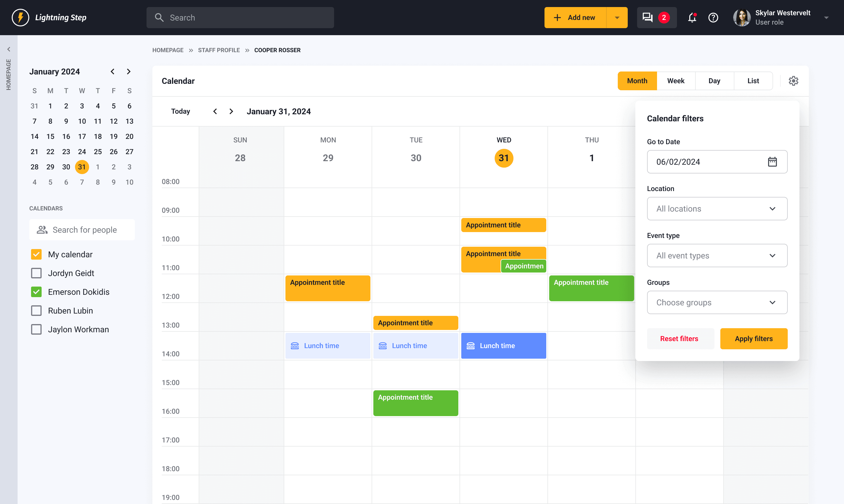Click the WED 31 day header
This screenshot has width=844, height=504.
(x=504, y=152)
